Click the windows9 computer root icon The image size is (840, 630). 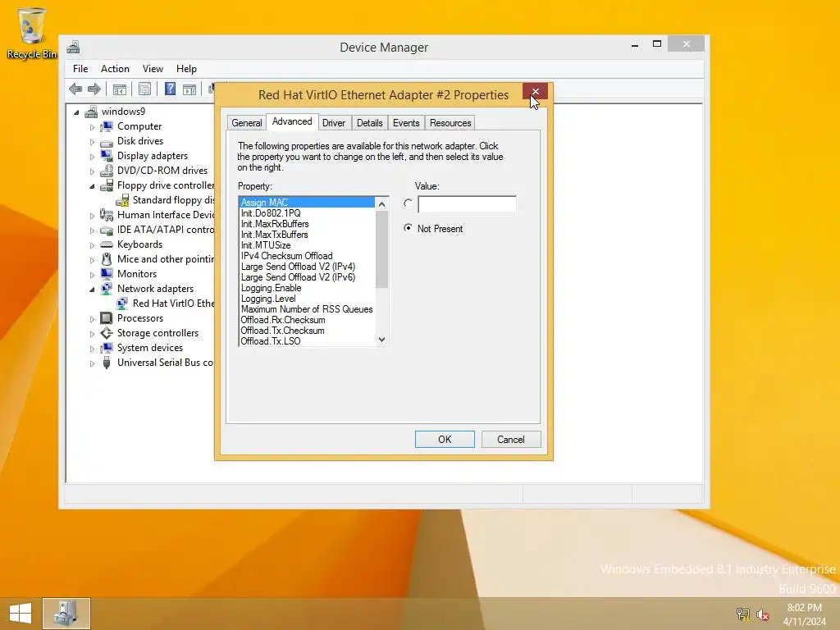pyautogui.click(x=92, y=112)
